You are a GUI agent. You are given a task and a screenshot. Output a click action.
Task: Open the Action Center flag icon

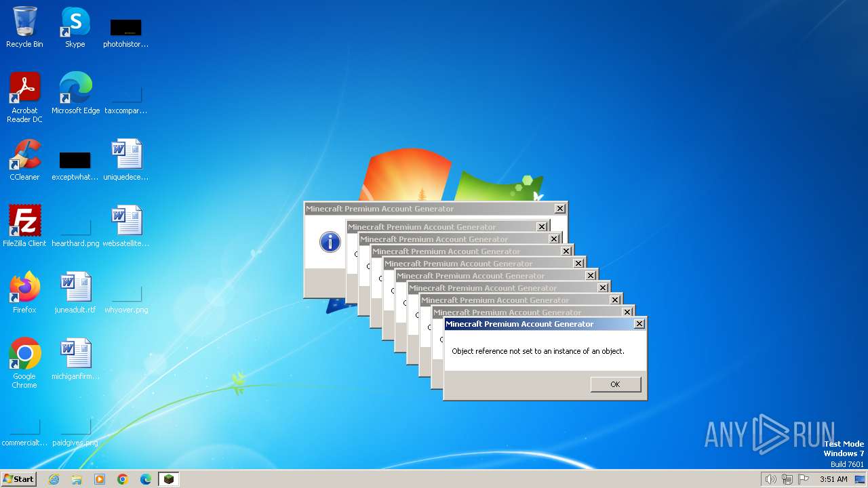804,479
